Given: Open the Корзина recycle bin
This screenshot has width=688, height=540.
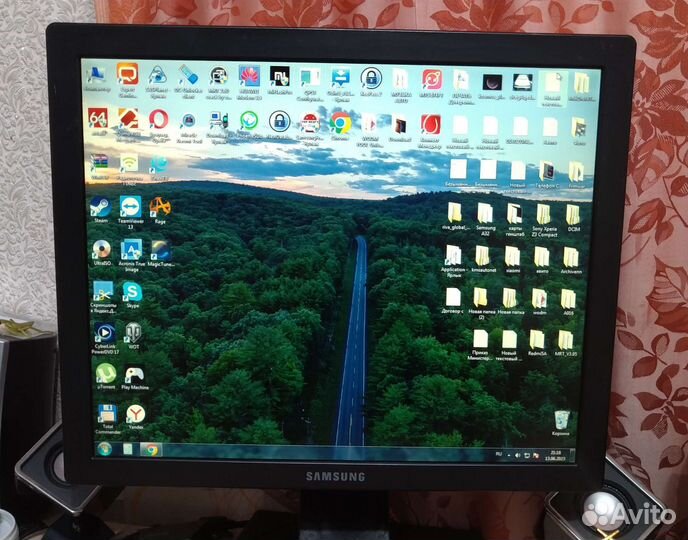Looking at the screenshot, I should pos(561,423).
